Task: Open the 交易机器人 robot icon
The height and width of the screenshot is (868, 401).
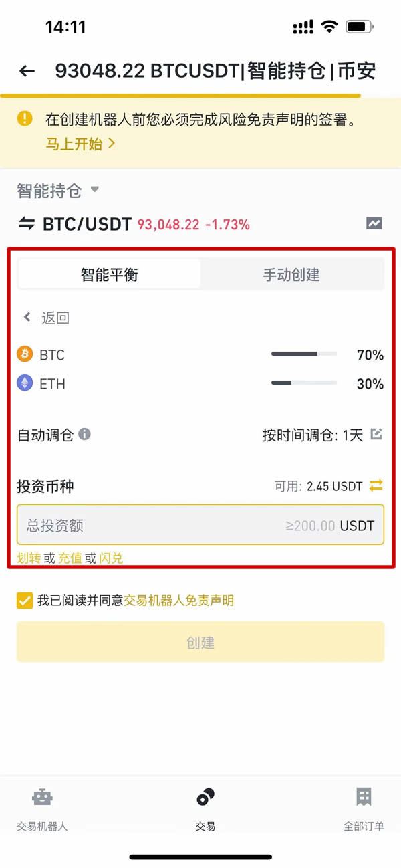Action: (x=42, y=797)
